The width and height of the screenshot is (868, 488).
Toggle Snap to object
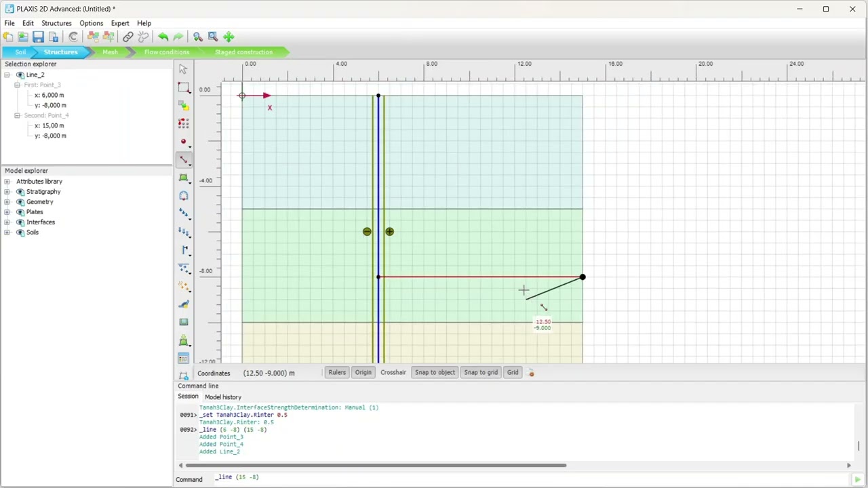[435, 372]
